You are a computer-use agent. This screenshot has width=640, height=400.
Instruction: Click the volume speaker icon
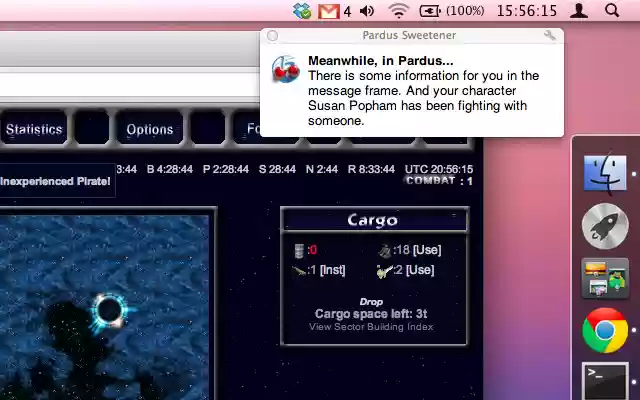(367, 11)
